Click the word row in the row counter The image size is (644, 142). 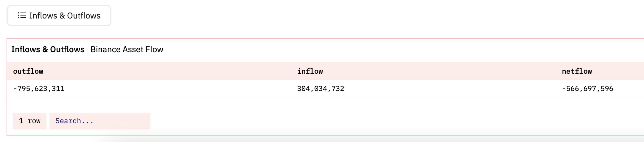pyautogui.click(x=34, y=121)
